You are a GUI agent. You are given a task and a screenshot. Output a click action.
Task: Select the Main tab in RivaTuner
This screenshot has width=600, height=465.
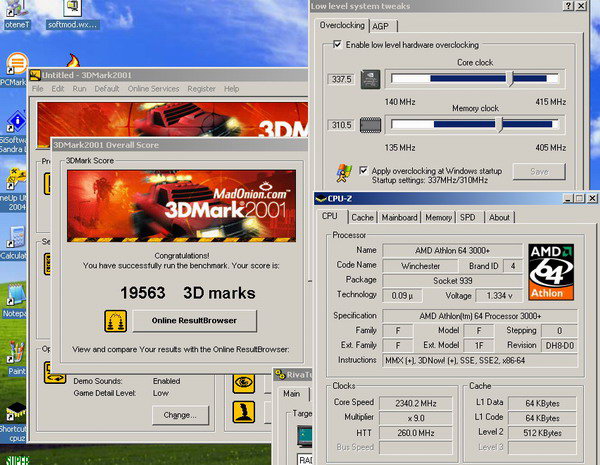coord(292,393)
